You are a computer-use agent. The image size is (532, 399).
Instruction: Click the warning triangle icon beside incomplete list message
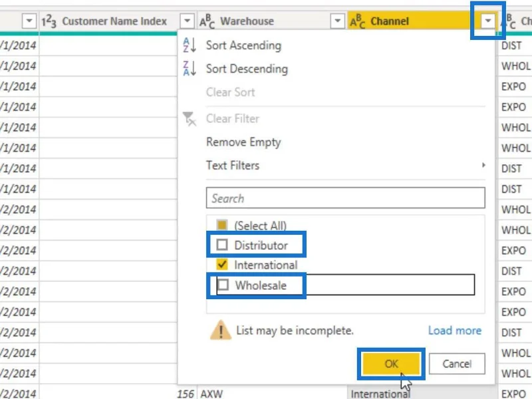[x=221, y=330]
